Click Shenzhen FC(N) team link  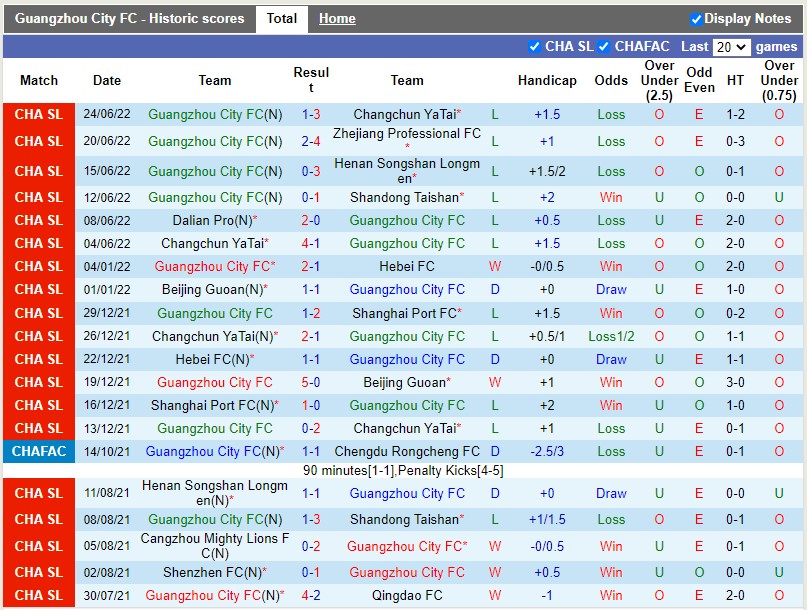tap(215, 572)
